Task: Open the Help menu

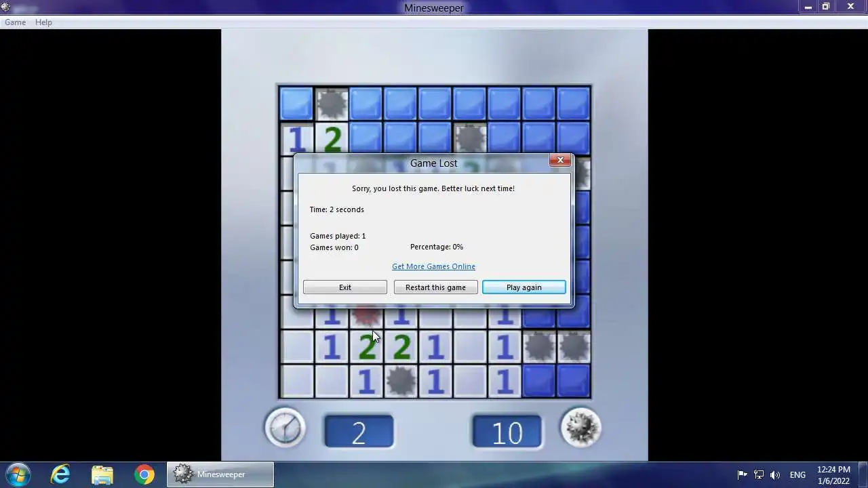Action: (43, 22)
